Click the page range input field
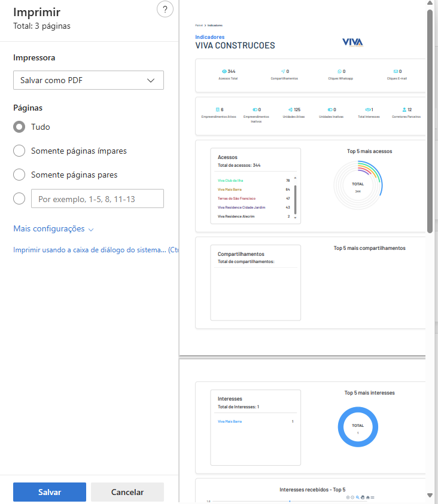This screenshot has height=504, width=438. [98, 198]
